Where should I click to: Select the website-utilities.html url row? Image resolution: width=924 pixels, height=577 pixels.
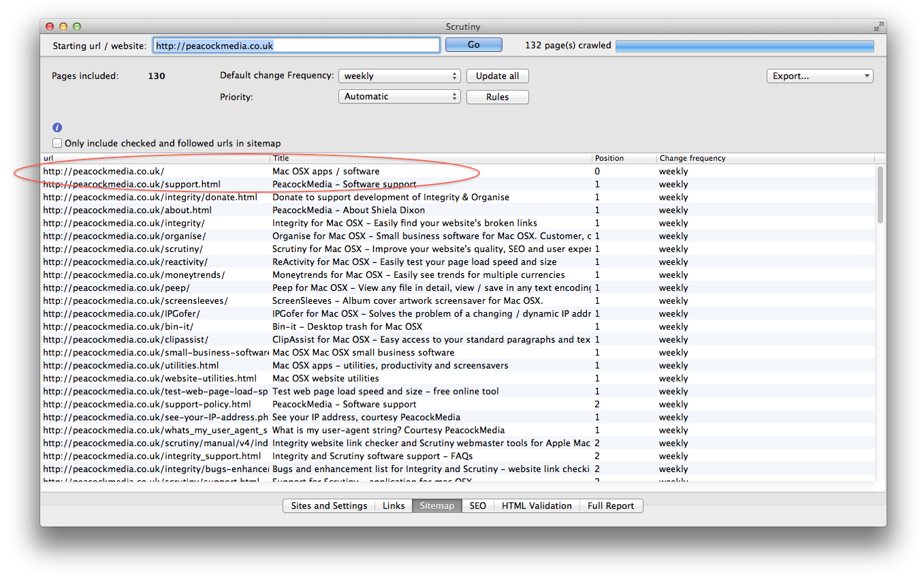pyautogui.click(x=458, y=378)
